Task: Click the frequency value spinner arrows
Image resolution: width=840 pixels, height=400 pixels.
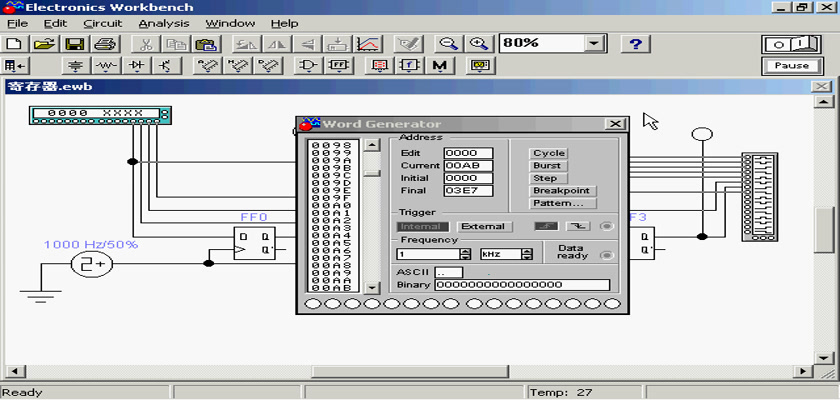Action: tap(465, 254)
